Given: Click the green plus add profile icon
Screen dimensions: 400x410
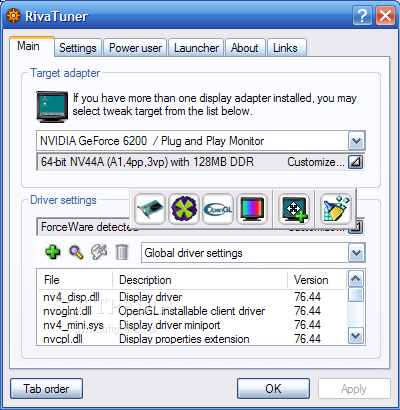Looking at the screenshot, I should click(x=53, y=252).
